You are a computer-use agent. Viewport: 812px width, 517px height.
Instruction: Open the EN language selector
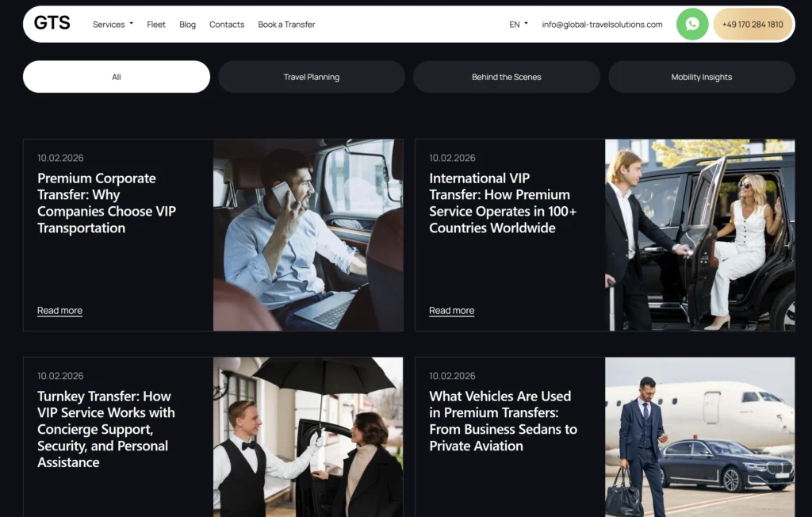(x=518, y=25)
